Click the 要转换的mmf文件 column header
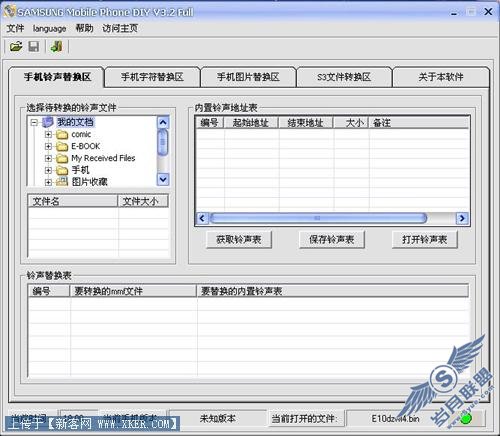This screenshot has height=436, width=500. [x=133, y=291]
